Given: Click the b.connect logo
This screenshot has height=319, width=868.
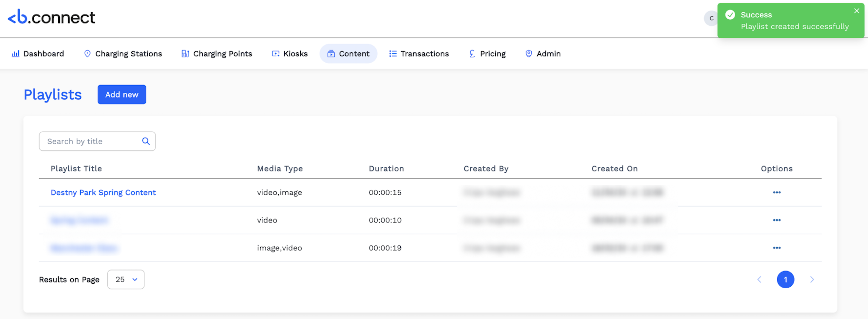Looking at the screenshot, I should click(x=51, y=17).
